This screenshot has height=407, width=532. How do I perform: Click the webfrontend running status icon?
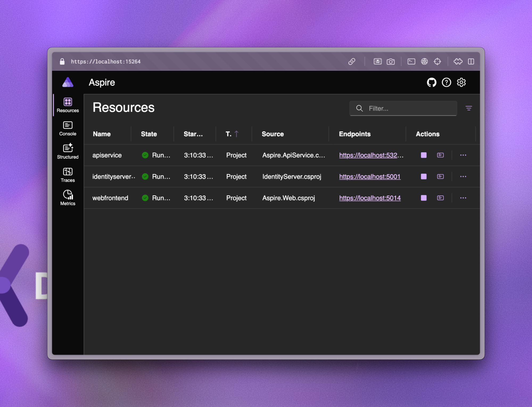[x=145, y=198]
